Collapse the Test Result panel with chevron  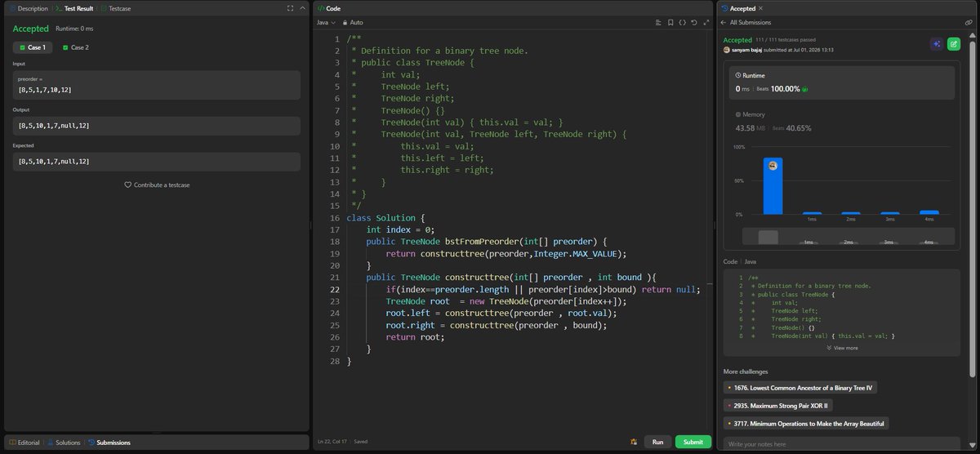point(302,7)
